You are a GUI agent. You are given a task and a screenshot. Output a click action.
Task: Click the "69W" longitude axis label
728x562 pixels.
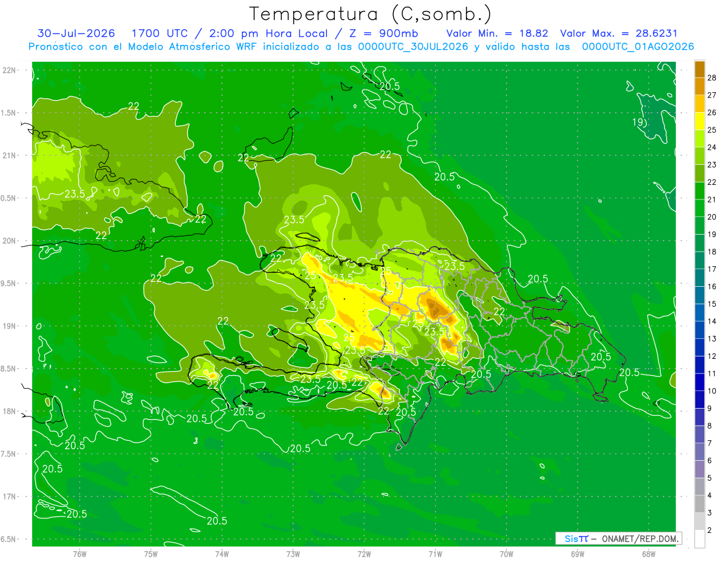[x=578, y=554]
